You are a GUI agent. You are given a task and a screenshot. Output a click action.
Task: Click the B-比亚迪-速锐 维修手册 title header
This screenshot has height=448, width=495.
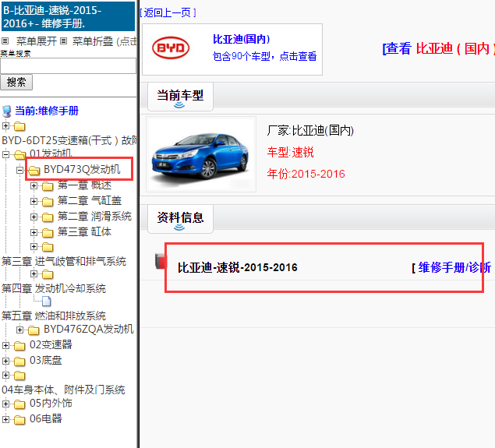pos(68,16)
